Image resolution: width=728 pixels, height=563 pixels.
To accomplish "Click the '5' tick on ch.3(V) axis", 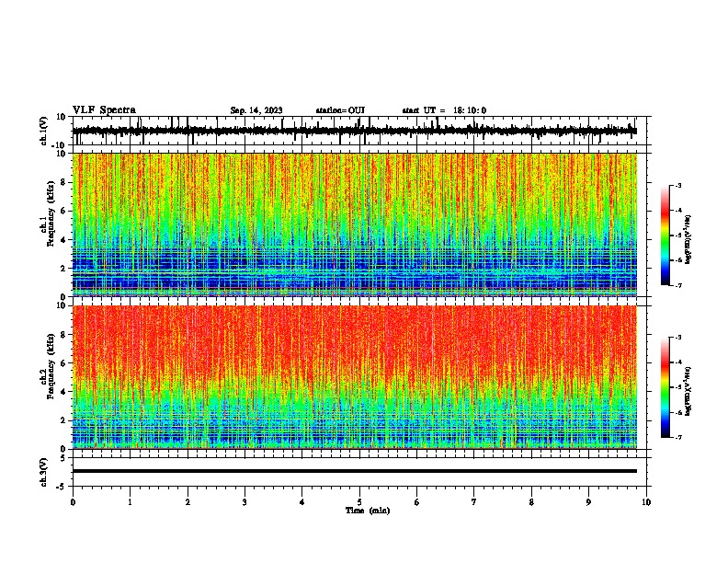I will point(63,458).
